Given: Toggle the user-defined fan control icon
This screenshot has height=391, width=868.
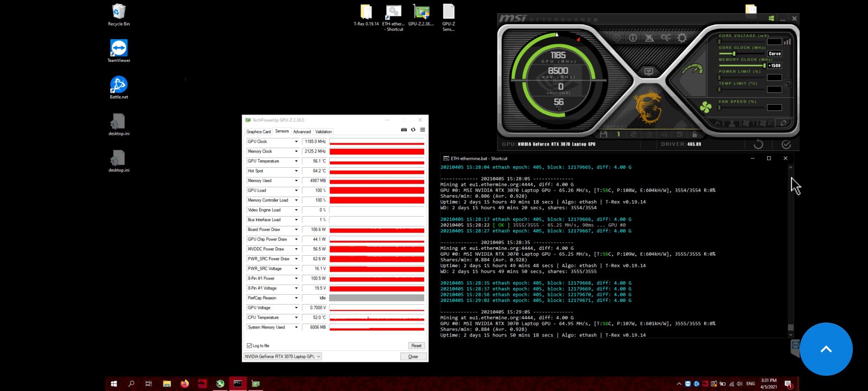Looking at the screenshot, I should click(732, 123).
